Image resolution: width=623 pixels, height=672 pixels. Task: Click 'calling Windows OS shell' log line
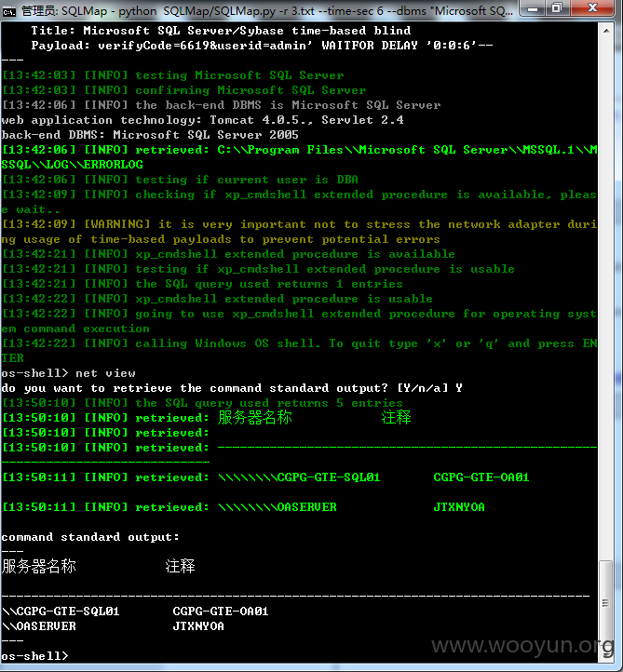tap(299, 351)
